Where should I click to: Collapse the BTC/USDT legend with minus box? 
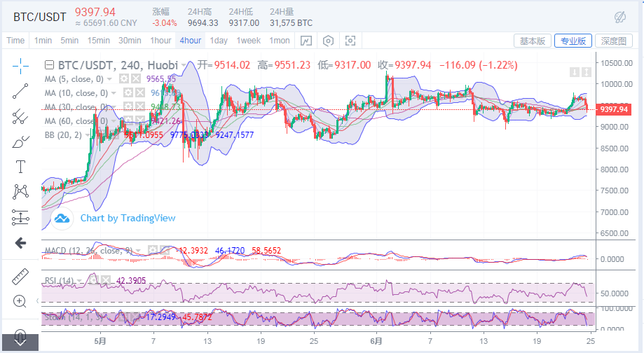pos(48,65)
